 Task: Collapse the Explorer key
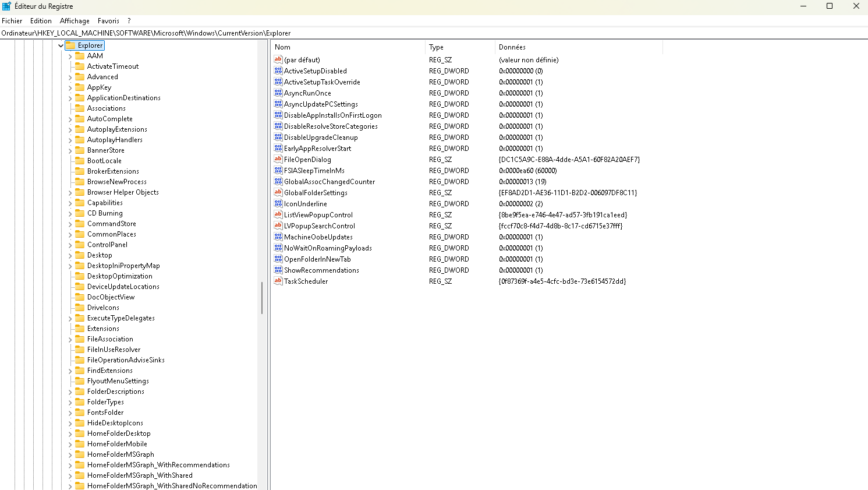click(x=61, y=45)
